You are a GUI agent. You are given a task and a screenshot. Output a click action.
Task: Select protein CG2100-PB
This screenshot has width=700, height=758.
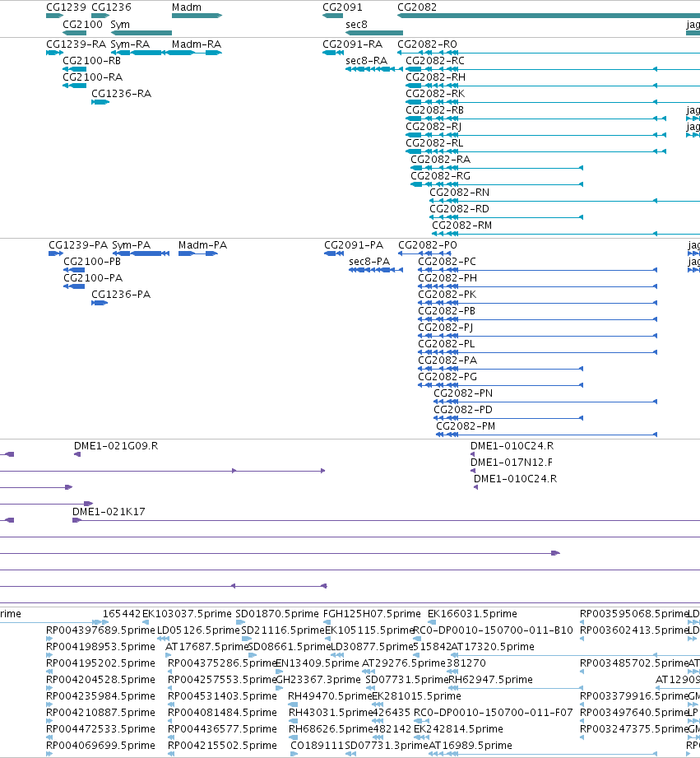pyautogui.click(x=92, y=262)
